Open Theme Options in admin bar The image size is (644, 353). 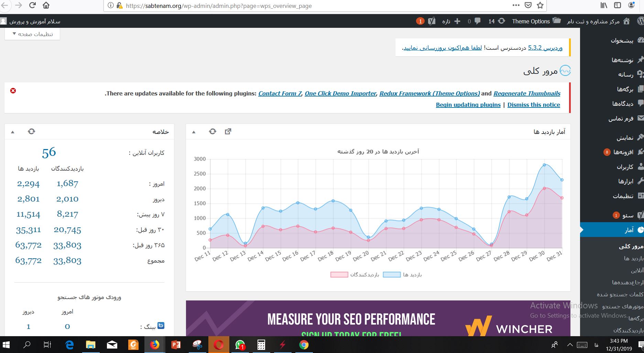pyautogui.click(x=536, y=21)
